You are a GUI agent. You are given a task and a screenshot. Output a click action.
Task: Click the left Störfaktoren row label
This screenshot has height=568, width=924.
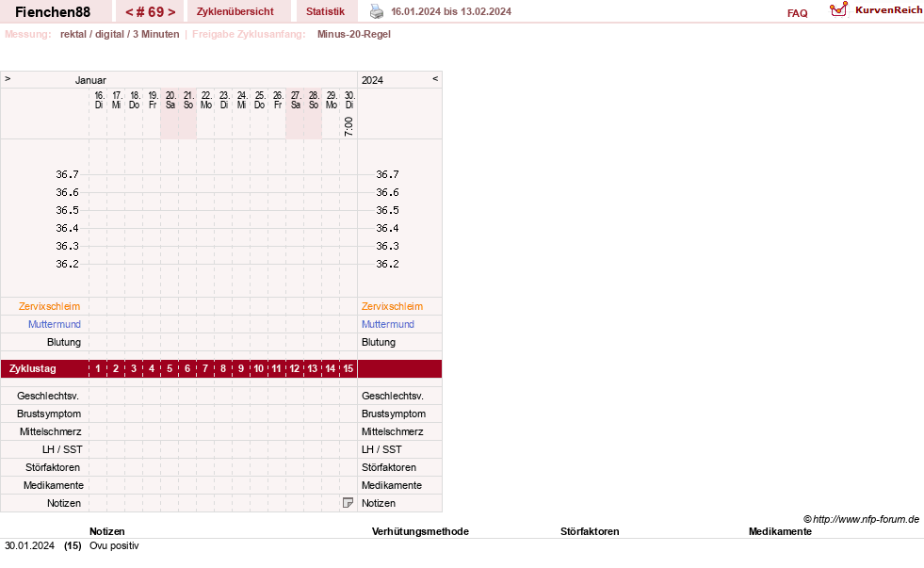53,467
